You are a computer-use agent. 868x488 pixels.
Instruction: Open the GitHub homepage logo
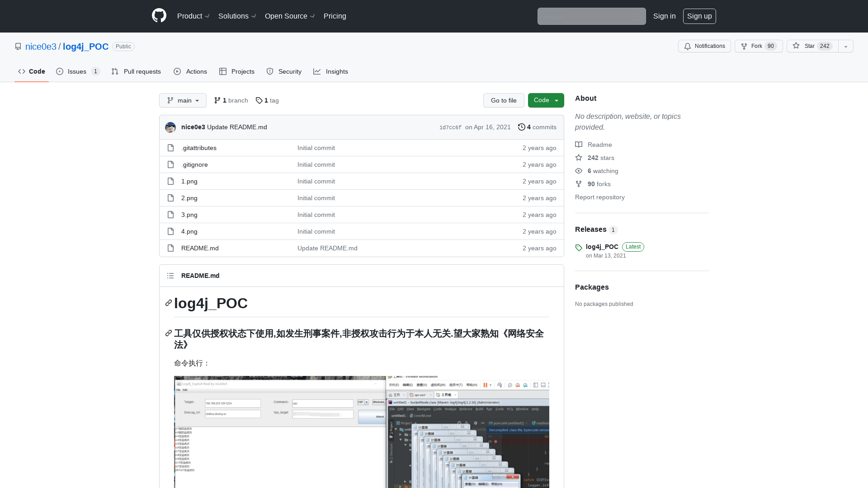click(x=159, y=16)
